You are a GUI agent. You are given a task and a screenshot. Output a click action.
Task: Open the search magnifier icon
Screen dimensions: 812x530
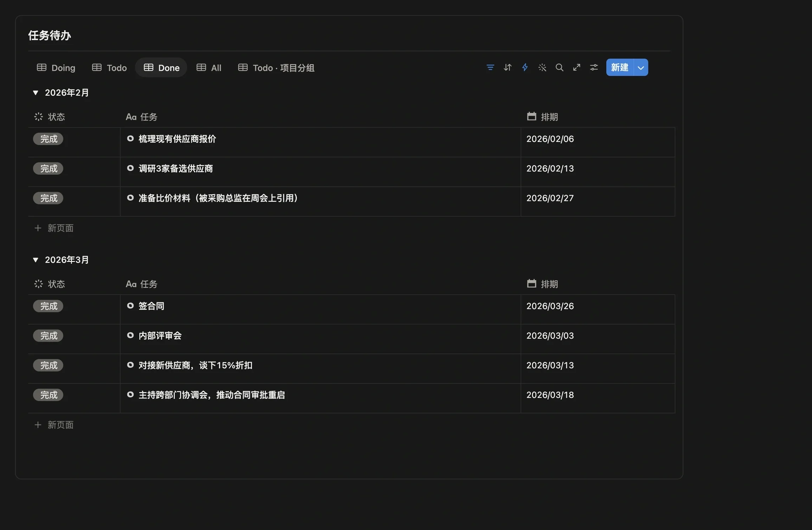tap(559, 67)
